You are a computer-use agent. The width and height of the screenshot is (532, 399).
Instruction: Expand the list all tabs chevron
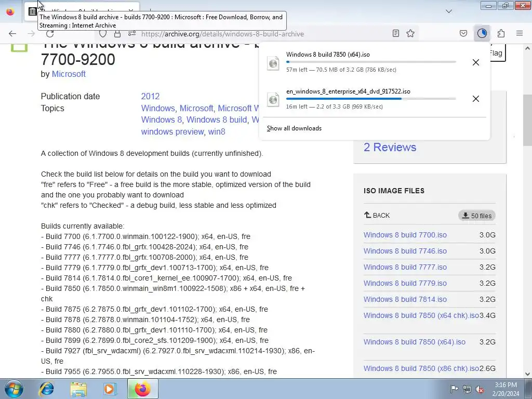[x=449, y=11]
